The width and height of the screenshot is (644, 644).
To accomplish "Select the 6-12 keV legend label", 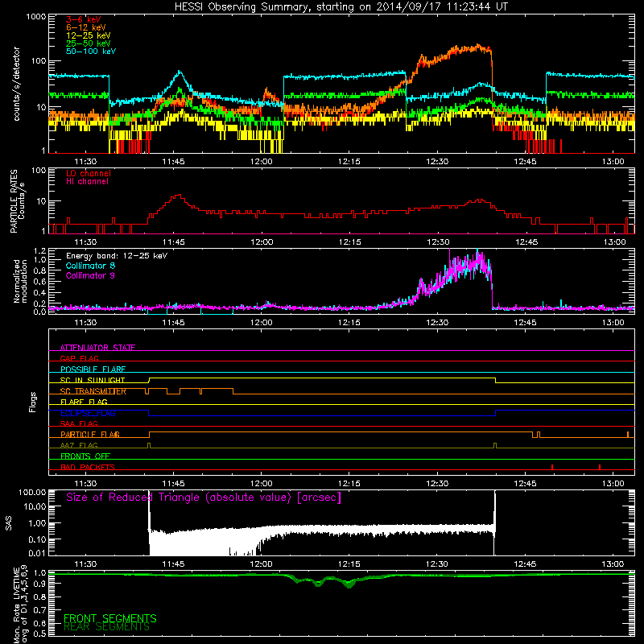I will click(x=86, y=27).
